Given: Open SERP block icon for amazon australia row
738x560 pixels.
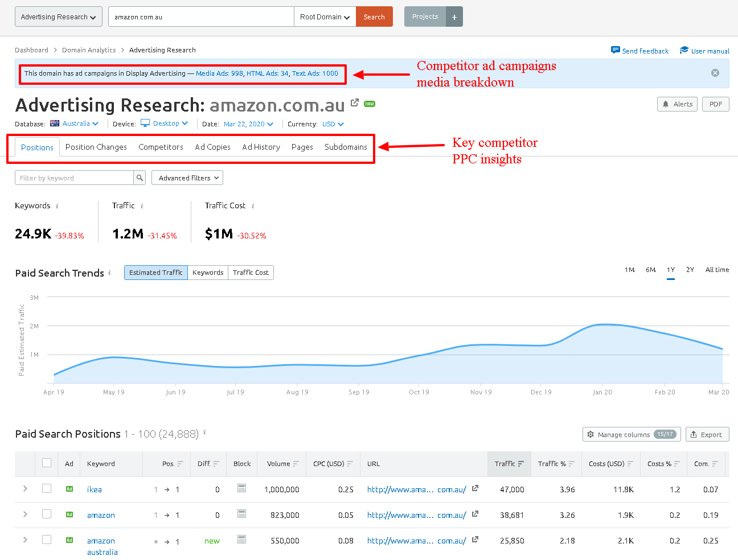Looking at the screenshot, I should 241,540.
